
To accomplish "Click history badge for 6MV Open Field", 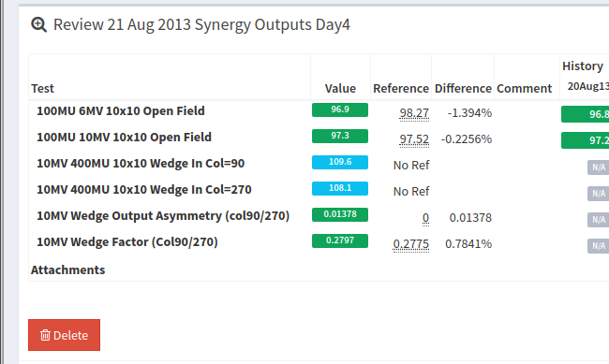I will (585, 114).
